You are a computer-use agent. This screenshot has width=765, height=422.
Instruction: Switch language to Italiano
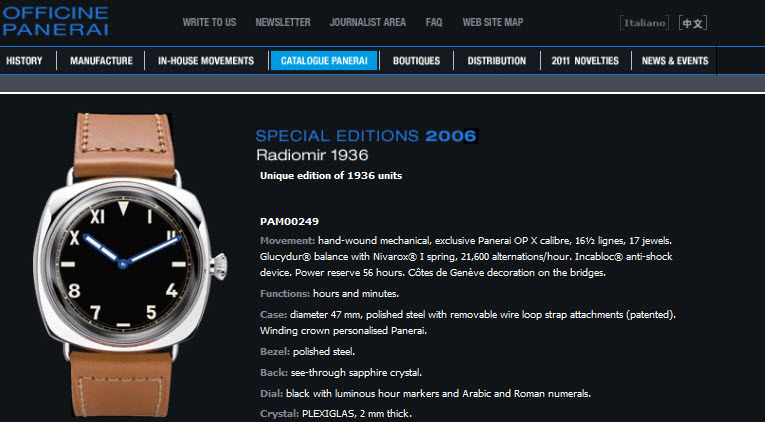644,23
